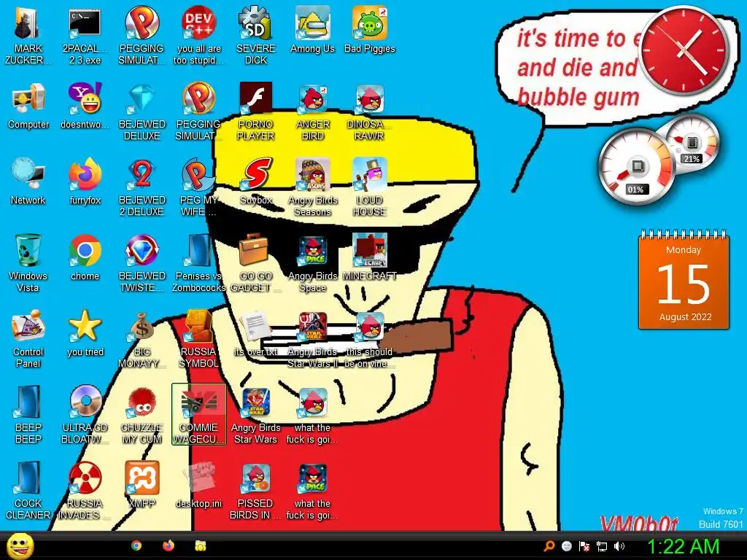Click the CPU meter gadget showing 01%

click(x=636, y=166)
